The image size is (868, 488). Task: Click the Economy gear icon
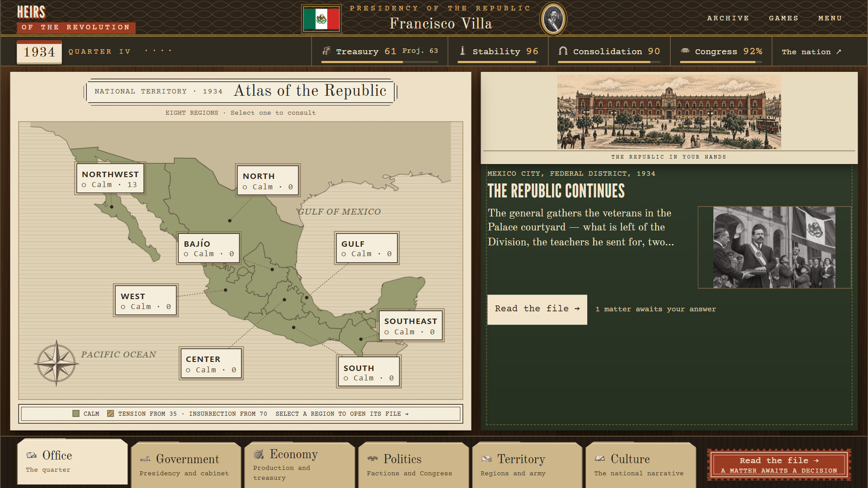[x=259, y=454]
